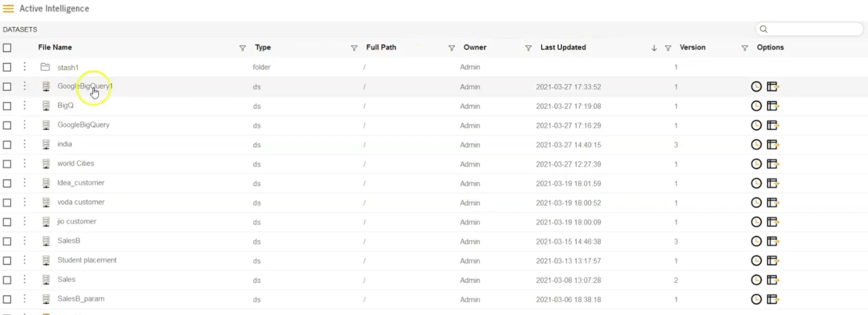Click the clock icon for Student placement

click(756, 261)
